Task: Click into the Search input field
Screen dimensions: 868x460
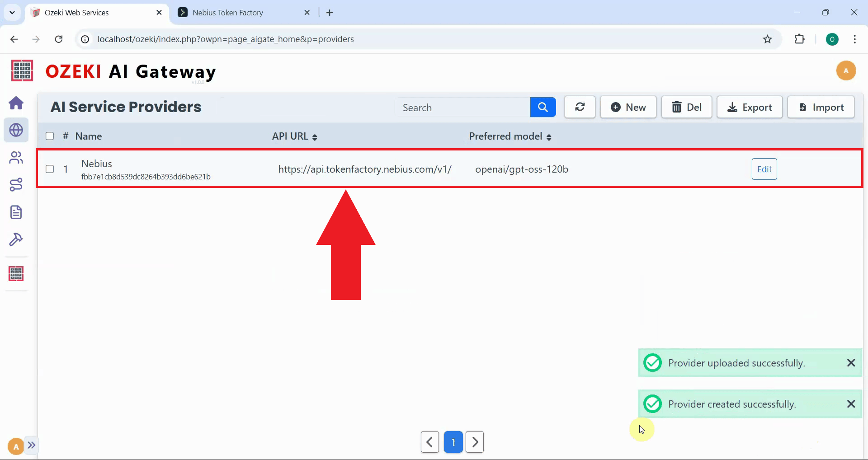Action: point(462,108)
